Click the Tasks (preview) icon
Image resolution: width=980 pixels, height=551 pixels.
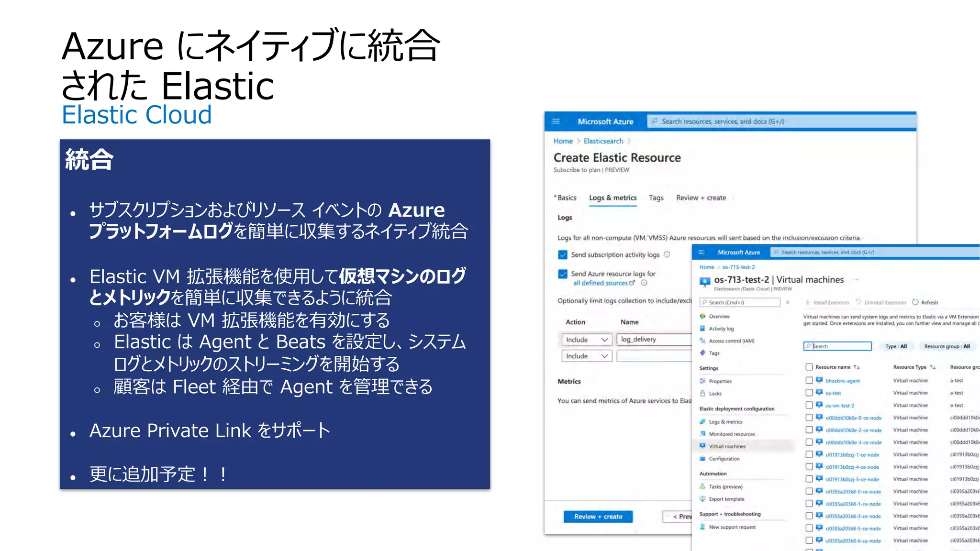pyautogui.click(x=702, y=486)
